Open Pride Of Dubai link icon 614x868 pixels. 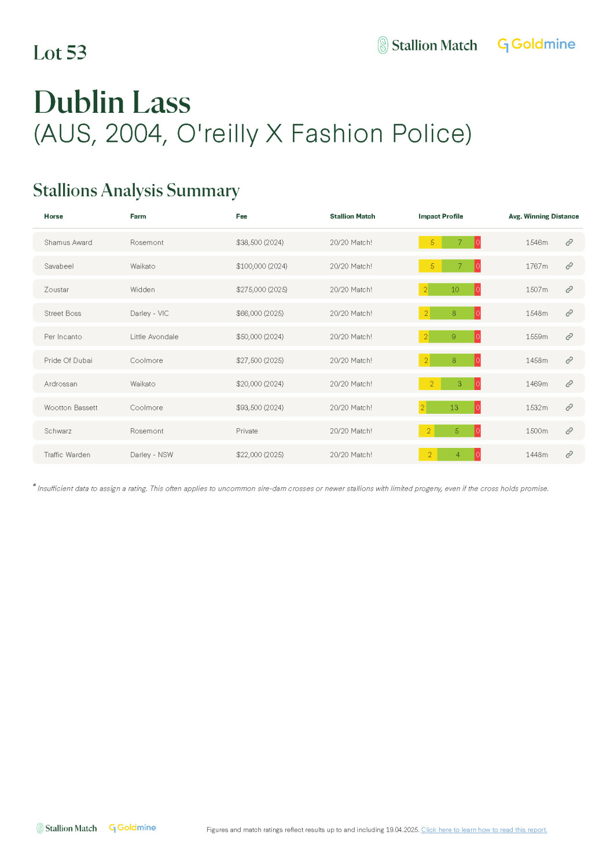[569, 360]
